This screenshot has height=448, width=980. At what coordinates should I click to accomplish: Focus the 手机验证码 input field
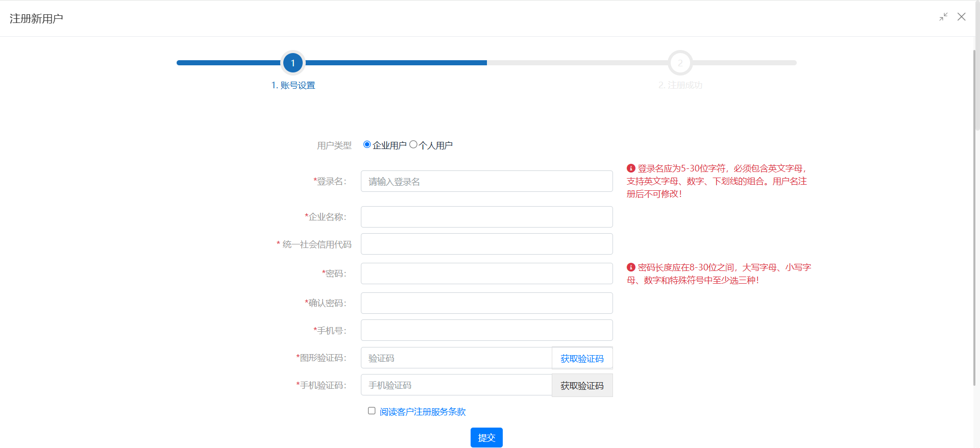click(456, 385)
